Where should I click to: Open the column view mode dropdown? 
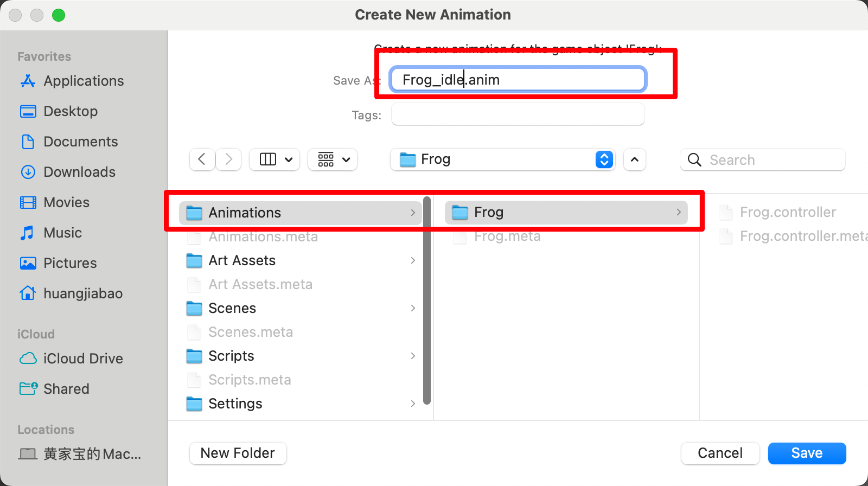[x=275, y=159]
